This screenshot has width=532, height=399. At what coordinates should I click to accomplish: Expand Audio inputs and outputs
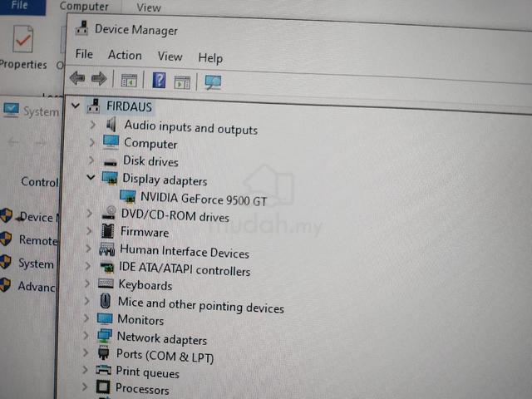92,125
